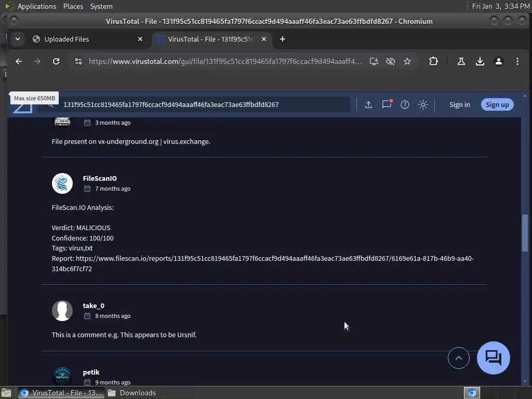532x399 pixels.
Task: Open the filescan.io report URL
Action: click(x=262, y=263)
